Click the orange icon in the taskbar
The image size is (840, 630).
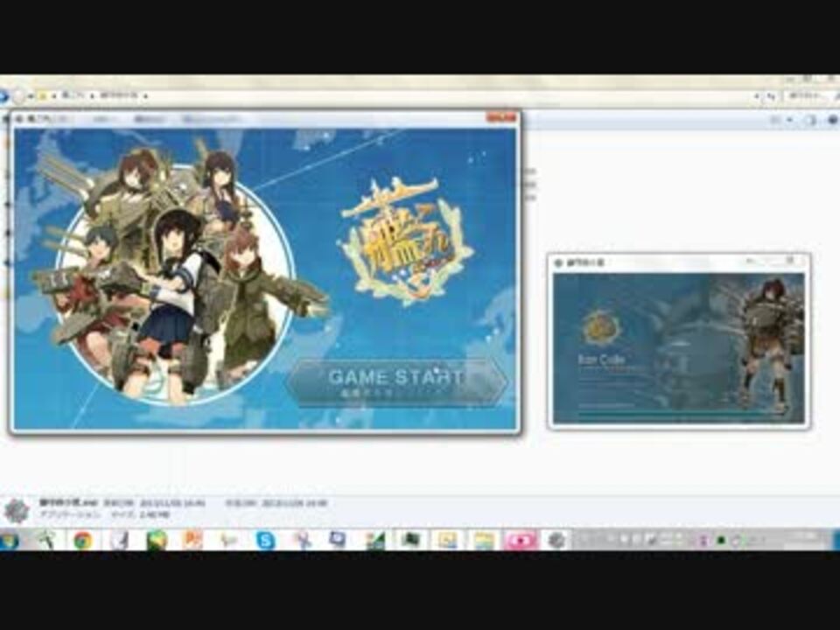(192, 540)
